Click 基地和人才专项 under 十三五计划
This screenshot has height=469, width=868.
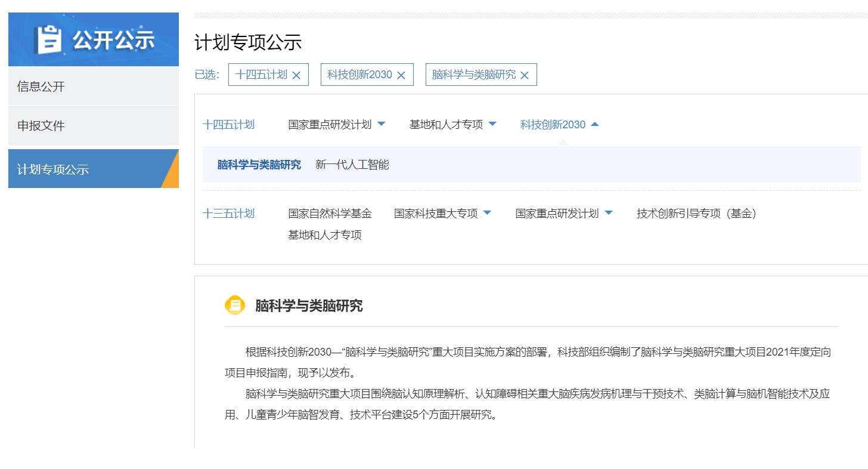pos(325,235)
